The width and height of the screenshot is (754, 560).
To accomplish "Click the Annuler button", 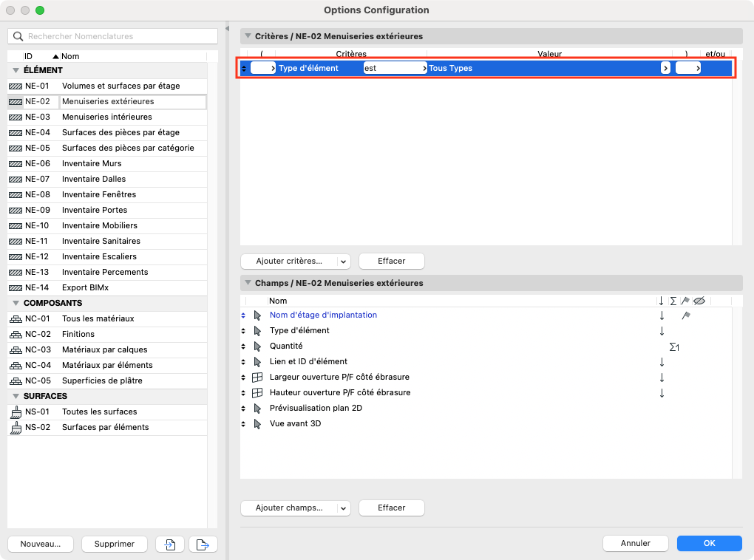I will 635,543.
